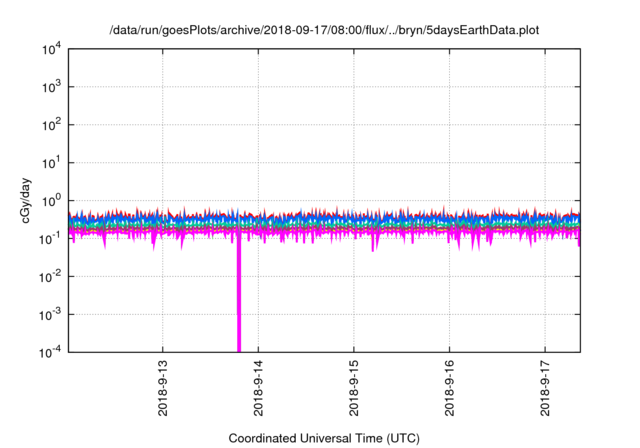This screenshot has height=448, width=640.
Task: Click the 10^-4 y-axis tick label
Action: (x=51, y=353)
